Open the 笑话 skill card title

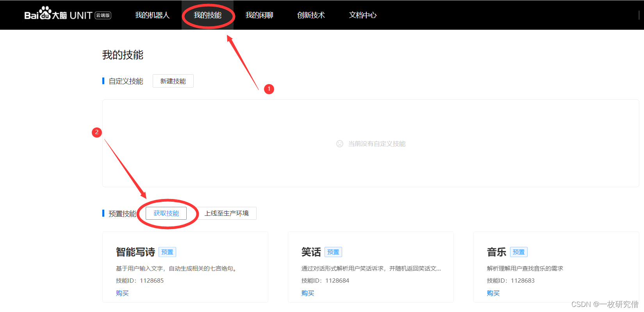tap(311, 252)
